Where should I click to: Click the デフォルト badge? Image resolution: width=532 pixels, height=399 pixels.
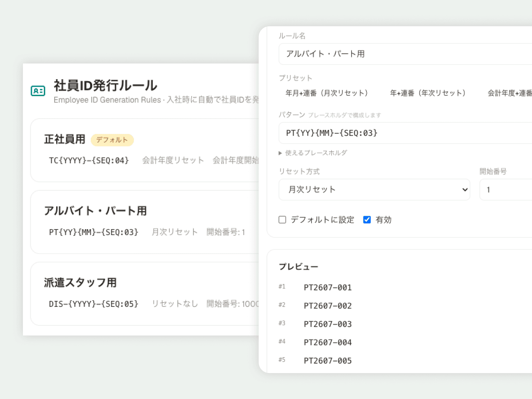pyautogui.click(x=112, y=140)
